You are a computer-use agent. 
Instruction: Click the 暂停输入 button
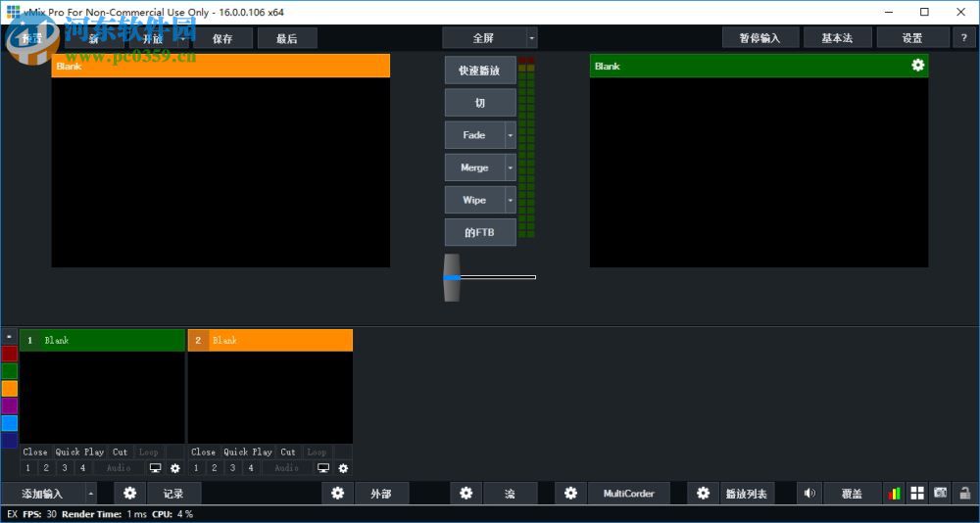click(x=760, y=38)
